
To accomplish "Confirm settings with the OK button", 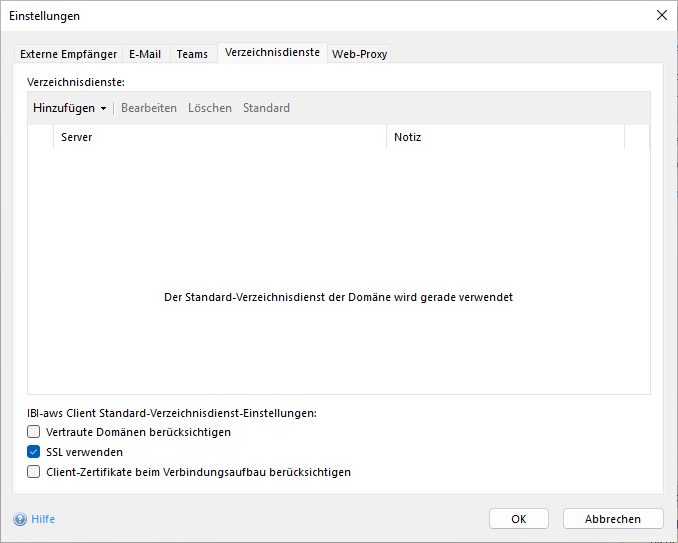I will point(518,519).
